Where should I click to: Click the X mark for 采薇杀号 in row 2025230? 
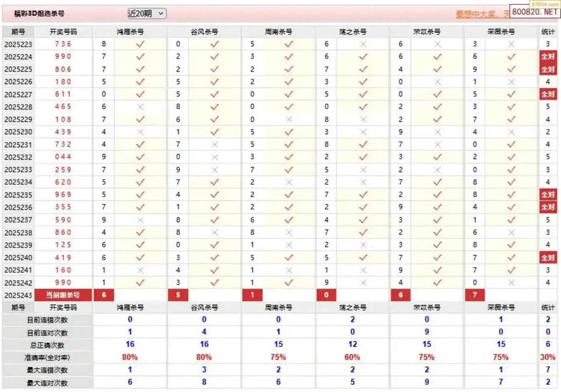(x=511, y=132)
